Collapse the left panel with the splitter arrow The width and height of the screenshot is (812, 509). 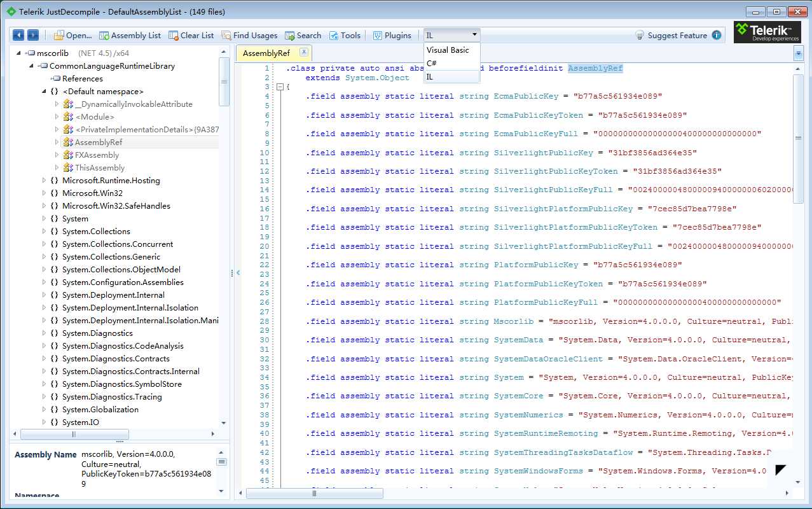tap(238, 272)
